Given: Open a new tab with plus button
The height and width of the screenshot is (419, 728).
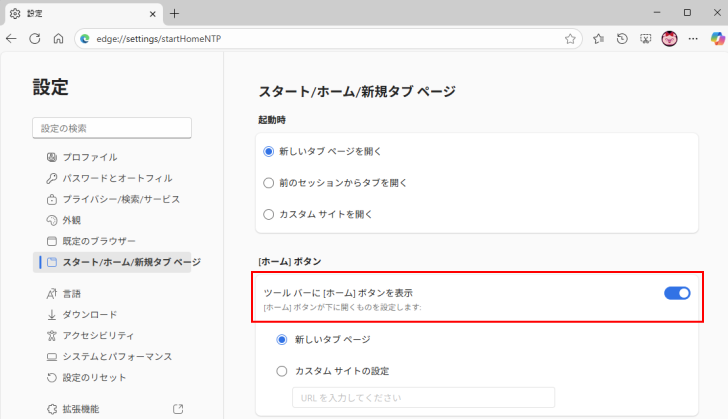Looking at the screenshot, I should [x=174, y=13].
